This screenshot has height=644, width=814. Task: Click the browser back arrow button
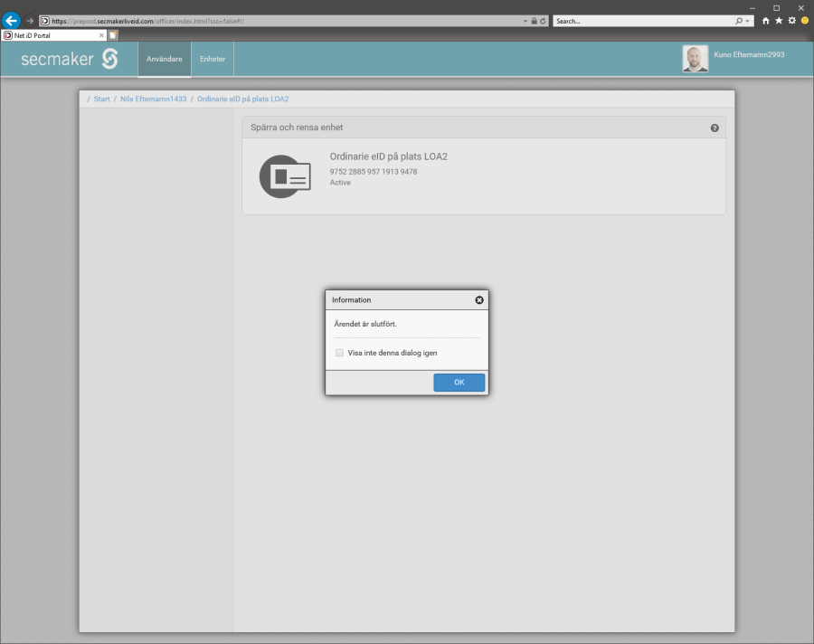(x=11, y=21)
